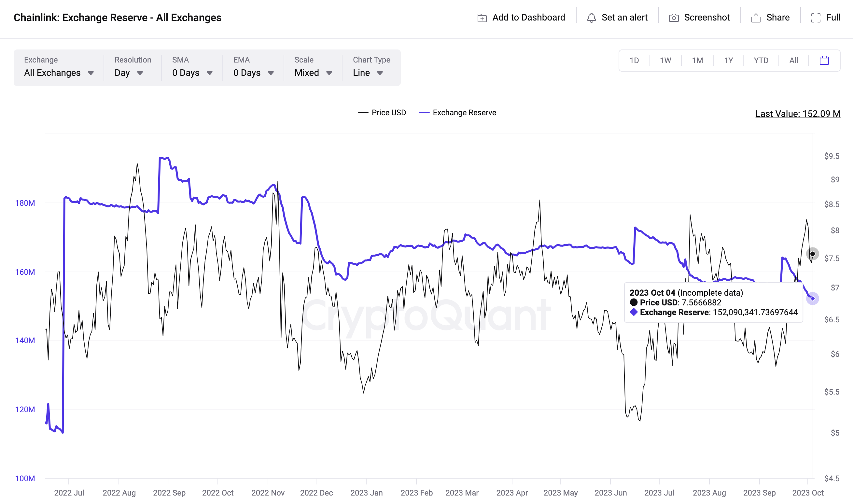Click the chart title Chainlink: Exchange Reserve
Screen dimensions: 853x504
coord(118,18)
